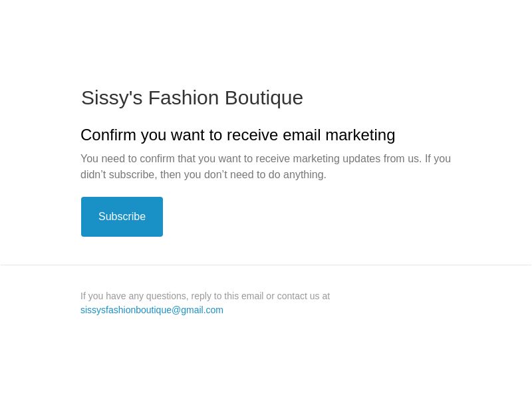Click 'contact us at' text in the footer
The width and height of the screenshot is (532, 399).
pos(303,296)
